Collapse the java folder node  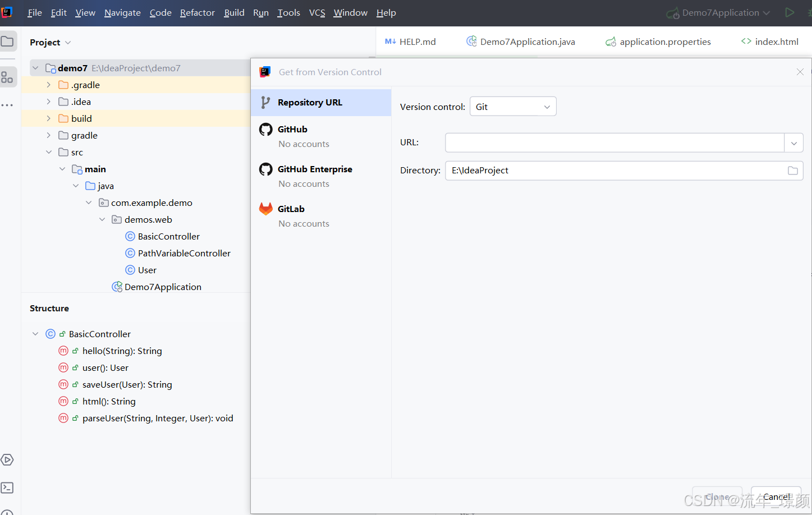[76, 186]
